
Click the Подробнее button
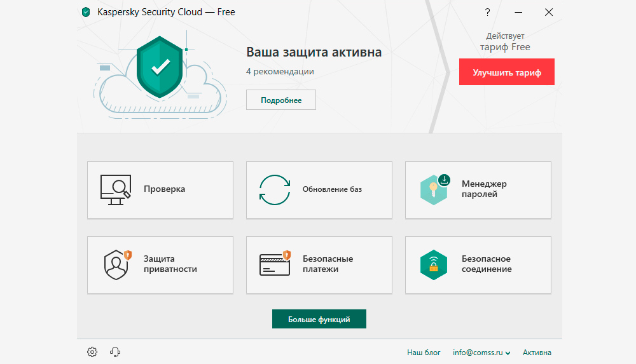coord(280,100)
